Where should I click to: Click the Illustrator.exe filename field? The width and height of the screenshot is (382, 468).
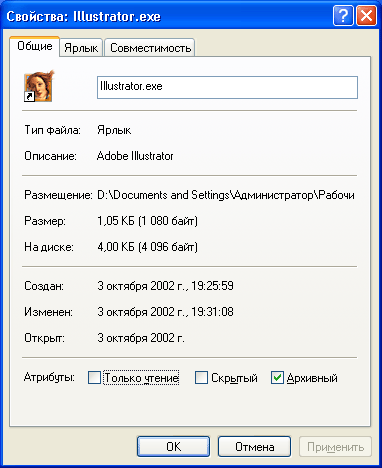[x=227, y=87]
